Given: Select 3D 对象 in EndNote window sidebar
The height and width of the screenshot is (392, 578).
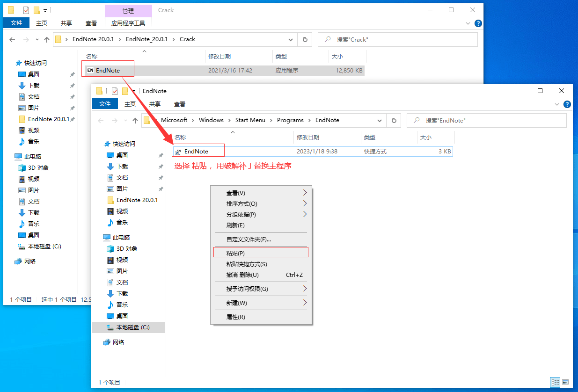Looking at the screenshot, I should coord(128,249).
